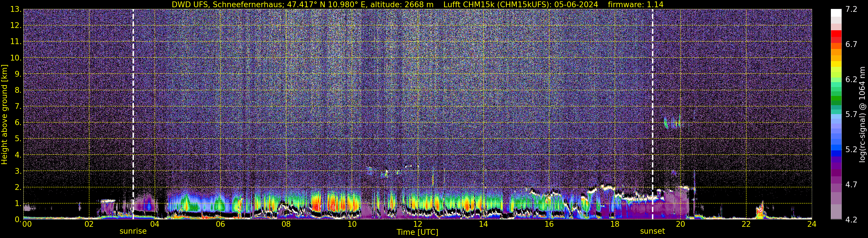Click the 'firmware: 1.14' text
Image resolution: width=868 pixels, height=238 pixels.
pos(636,4)
